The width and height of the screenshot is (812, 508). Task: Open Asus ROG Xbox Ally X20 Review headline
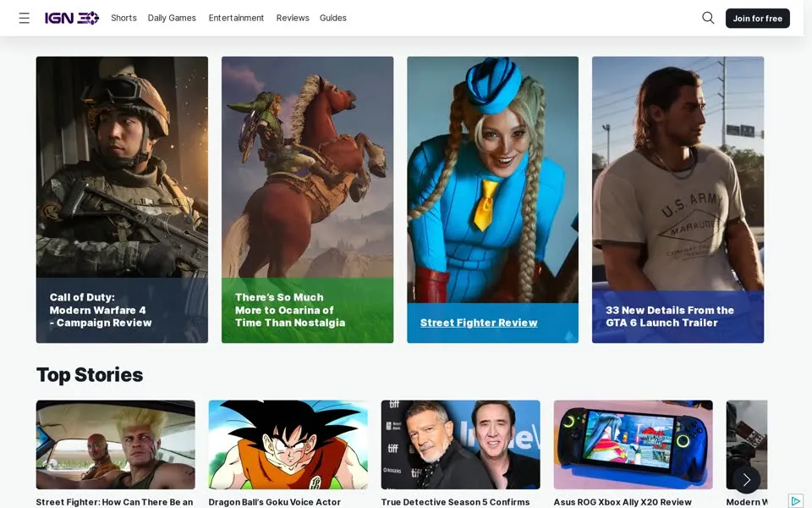tap(623, 502)
